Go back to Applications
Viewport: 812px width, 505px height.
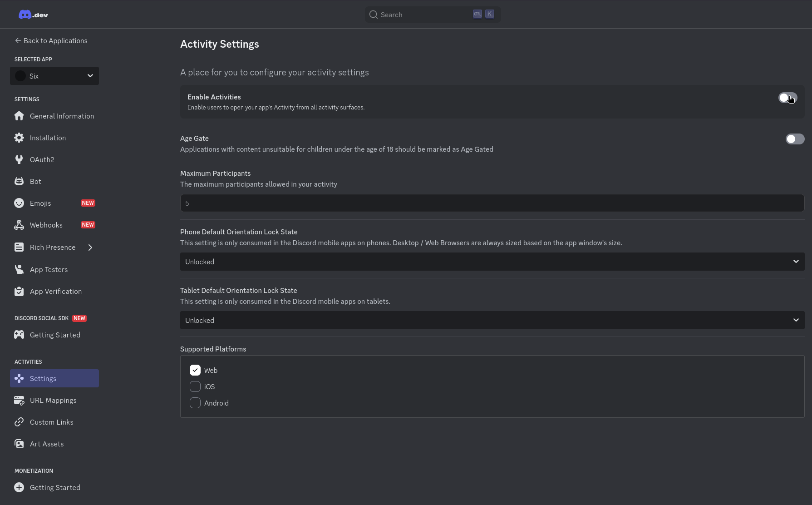(51, 41)
